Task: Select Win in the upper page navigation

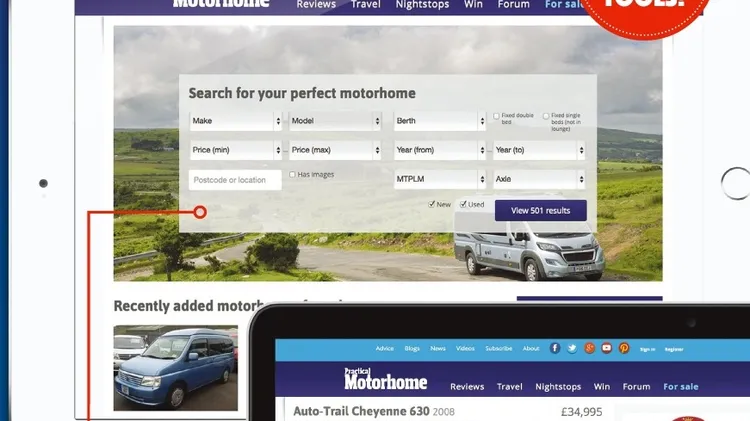Action: pos(473,4)
